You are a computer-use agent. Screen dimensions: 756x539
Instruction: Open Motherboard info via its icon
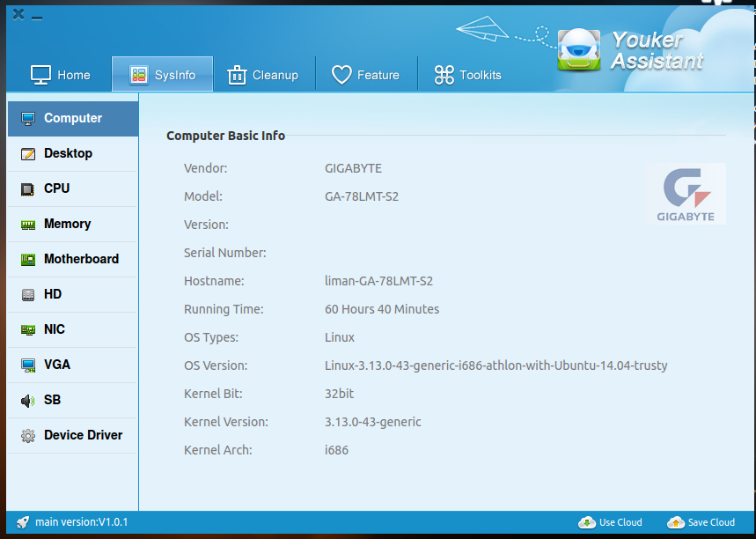pos(28,260)
